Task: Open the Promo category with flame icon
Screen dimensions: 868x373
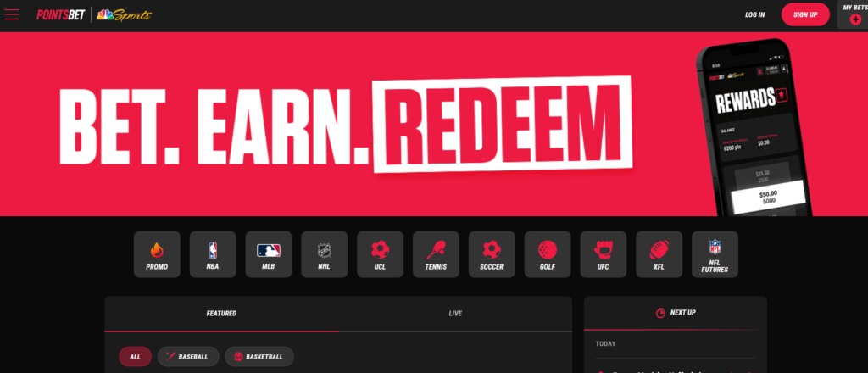Action: [157, 254]
